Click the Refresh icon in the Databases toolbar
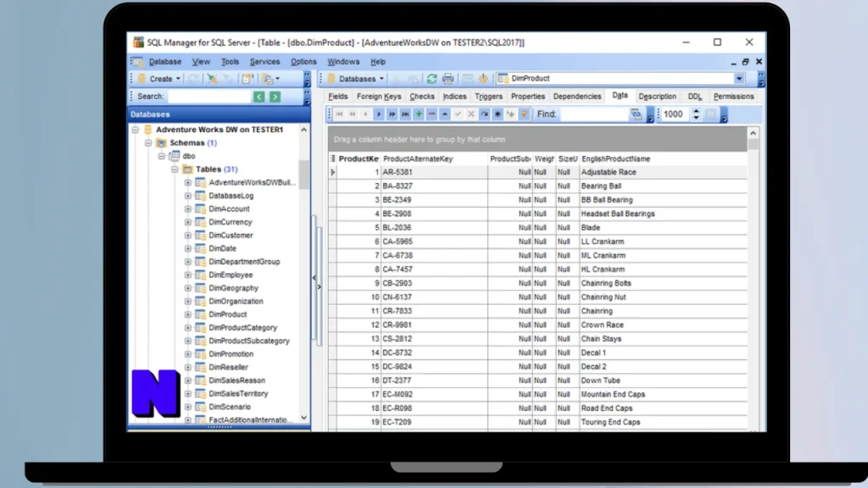The image size is (868, 488). [x=431, y=79]
